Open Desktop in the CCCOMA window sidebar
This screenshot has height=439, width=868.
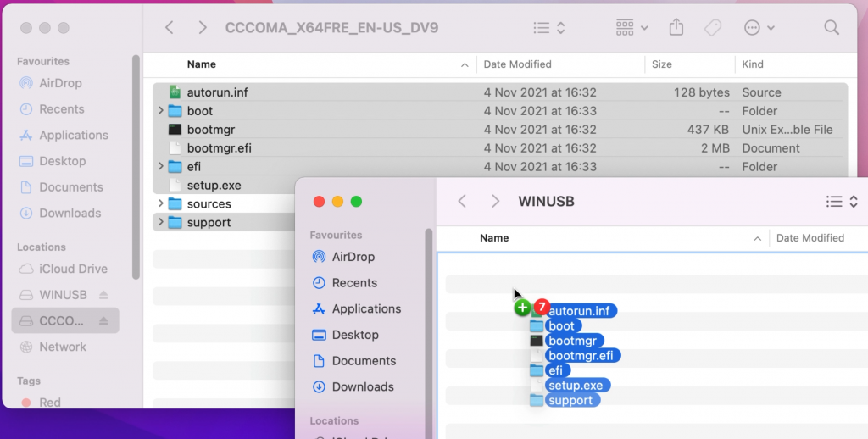point(52,161)
